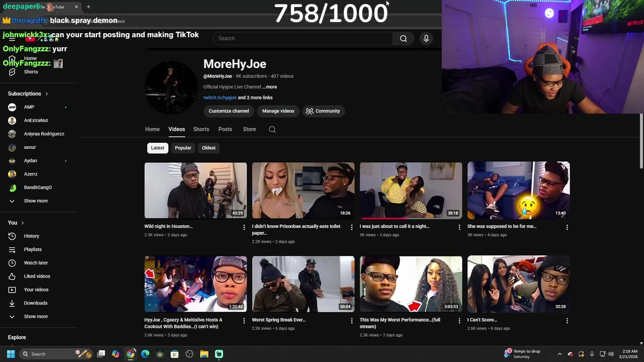The height and width of the screenshot is (362, 644).
Task: Select the Popular filter chip
Action: coord(183,148)
